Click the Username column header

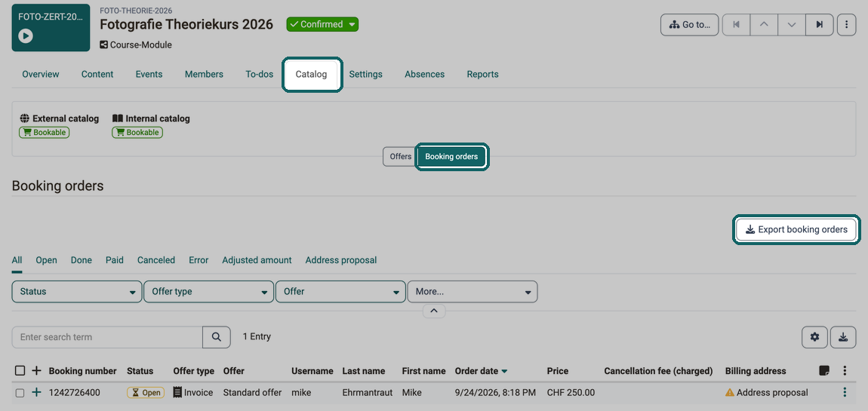point(312,370)
